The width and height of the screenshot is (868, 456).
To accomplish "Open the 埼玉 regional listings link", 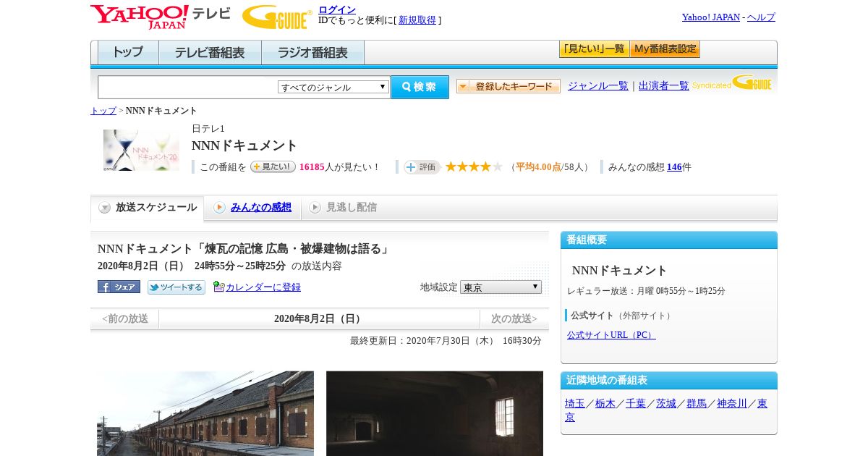I will point(575,404).
